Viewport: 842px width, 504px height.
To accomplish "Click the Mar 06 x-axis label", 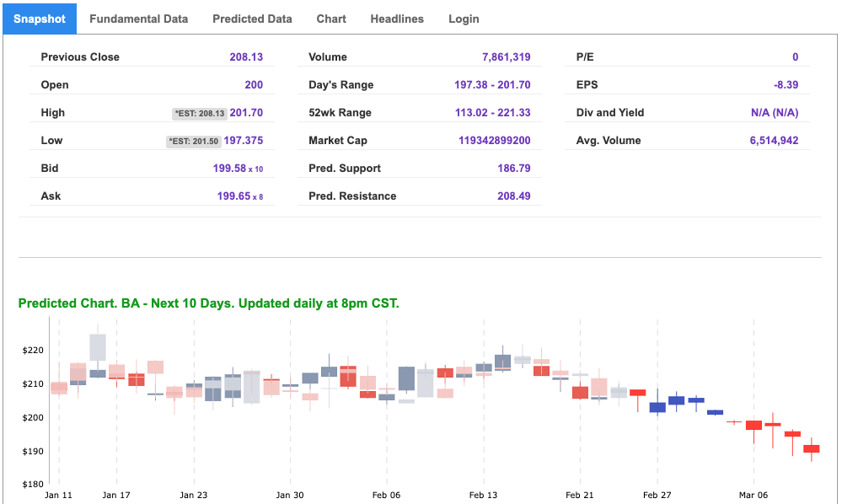I will [x=754, y=495].
